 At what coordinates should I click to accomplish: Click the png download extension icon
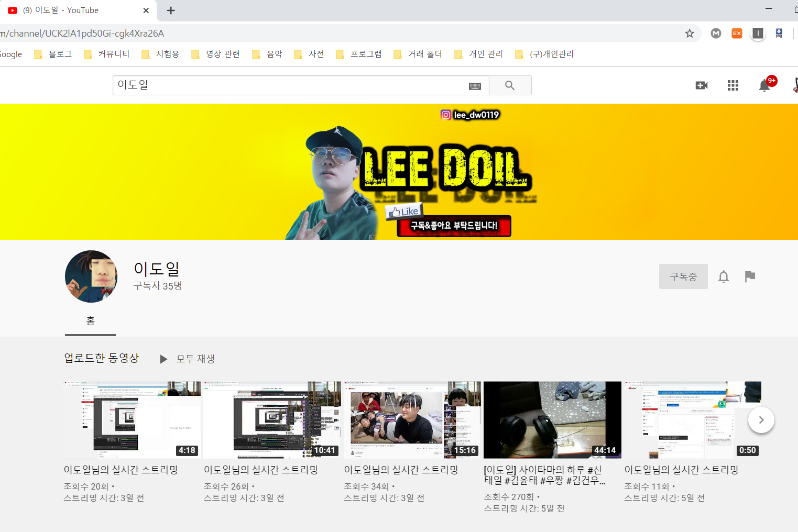[x=779, y=34]
